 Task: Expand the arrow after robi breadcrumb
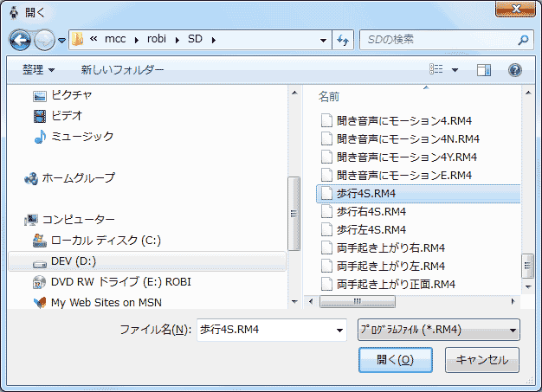click(177, 40)
